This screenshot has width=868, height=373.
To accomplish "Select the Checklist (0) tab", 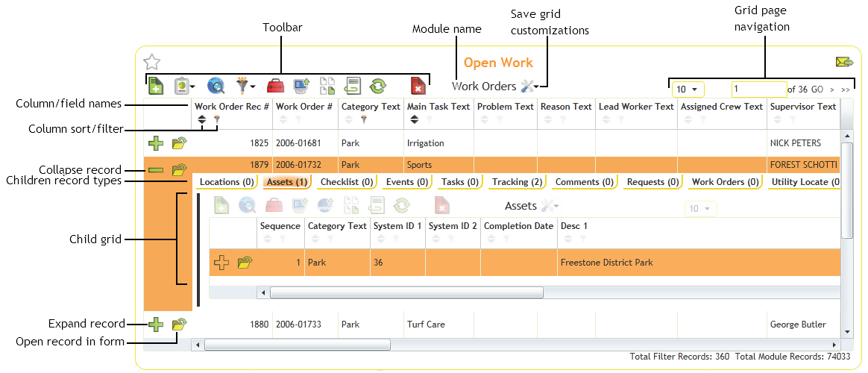I will coord(346,182).
